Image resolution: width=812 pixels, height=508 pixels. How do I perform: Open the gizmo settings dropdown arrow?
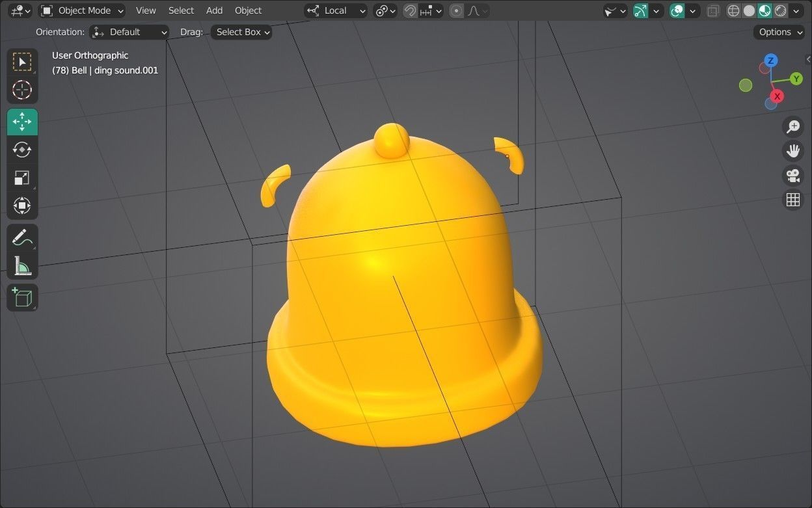(656, 10)
